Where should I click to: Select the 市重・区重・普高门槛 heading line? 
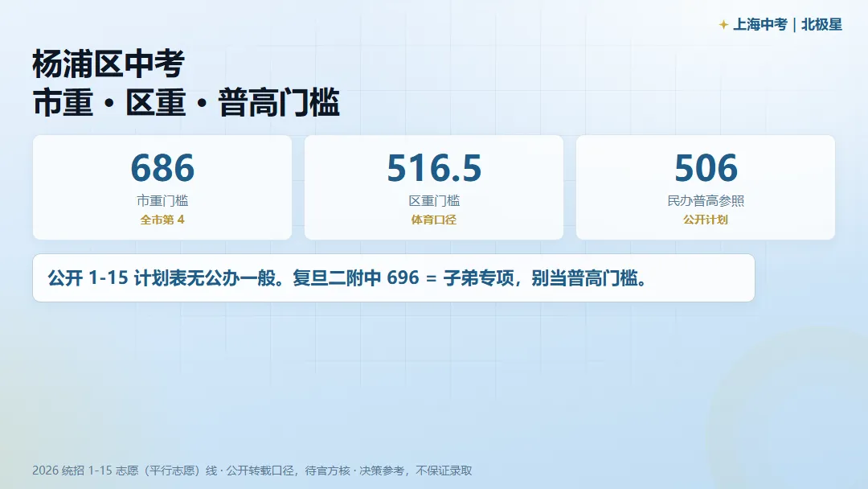[x=186, y=102]
